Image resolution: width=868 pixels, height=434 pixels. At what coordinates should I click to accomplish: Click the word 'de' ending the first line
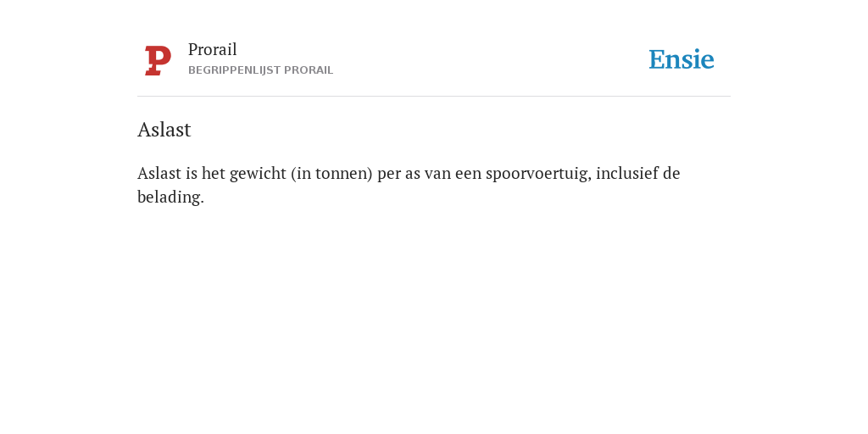point(671,173)
